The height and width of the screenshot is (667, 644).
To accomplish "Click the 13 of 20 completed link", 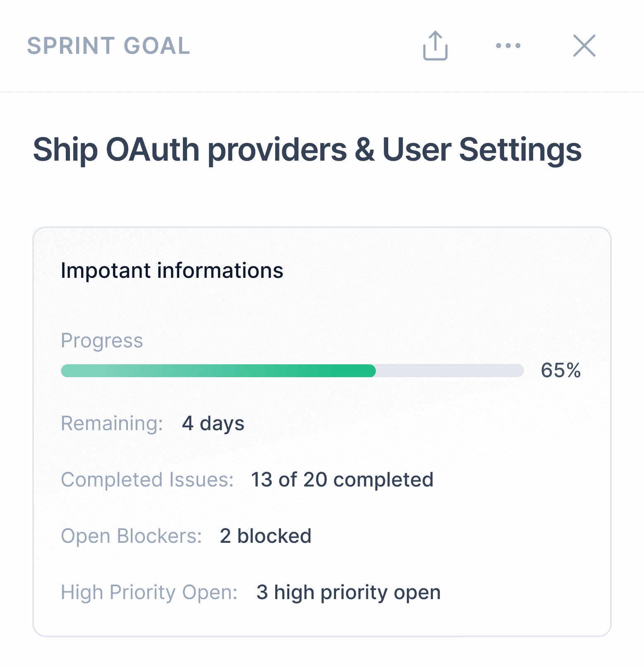I will (341, 479).
